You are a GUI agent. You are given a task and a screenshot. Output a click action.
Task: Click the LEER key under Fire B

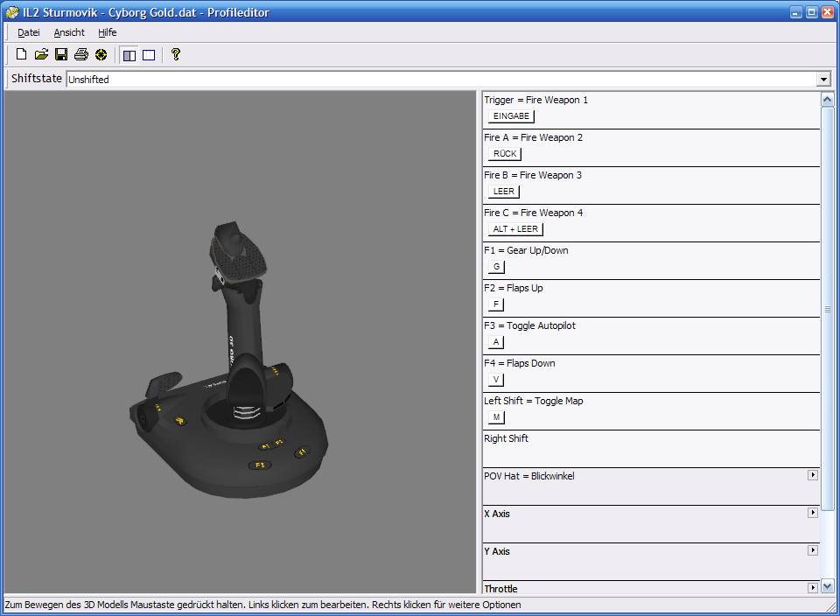pyautogui.click(x=504, y=192)
